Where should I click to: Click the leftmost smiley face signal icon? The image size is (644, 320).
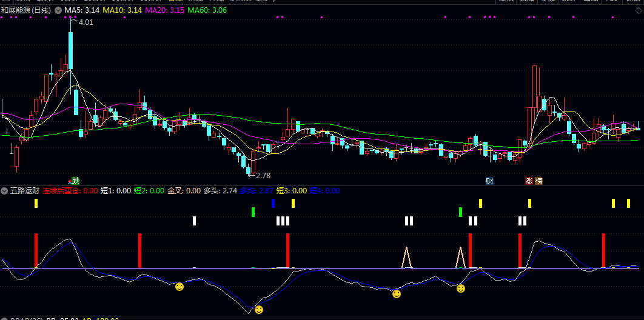click(x=179, y=286)
